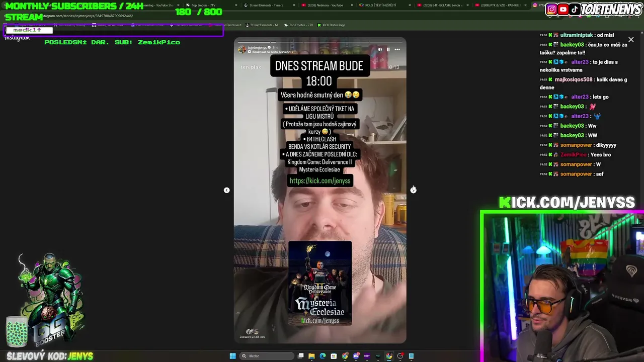Click the 'Instagram' logo text at top left

17,38
